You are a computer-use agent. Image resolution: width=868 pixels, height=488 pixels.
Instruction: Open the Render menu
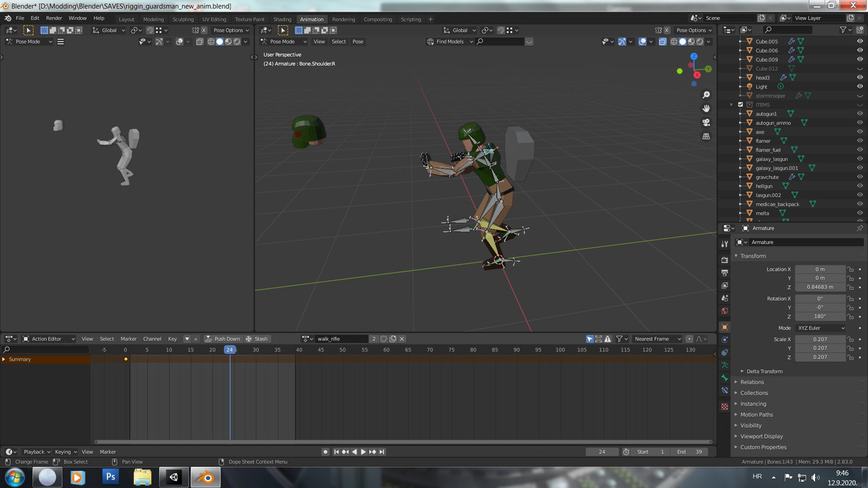(x=54, y=18)
